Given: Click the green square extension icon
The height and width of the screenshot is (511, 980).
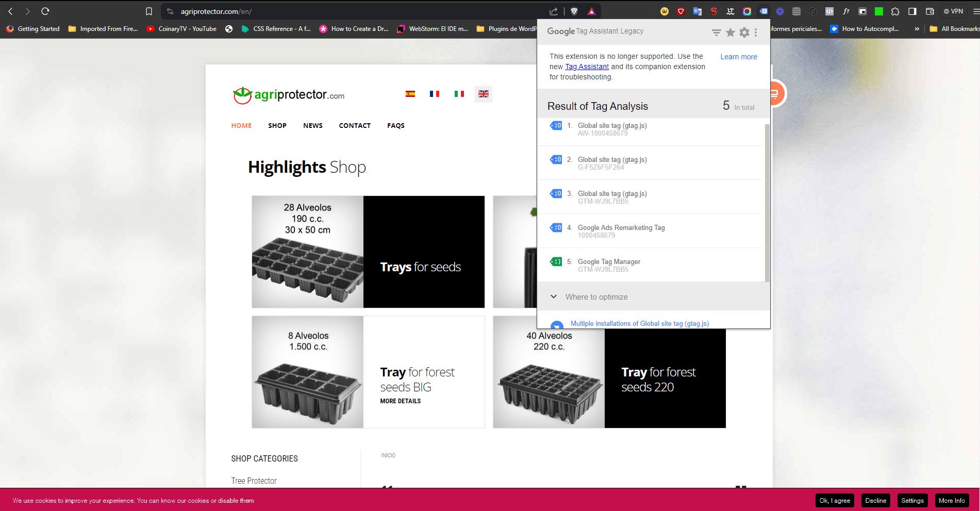Looking at the screenshot, I should pyautogui.click(x=879, y=11).
